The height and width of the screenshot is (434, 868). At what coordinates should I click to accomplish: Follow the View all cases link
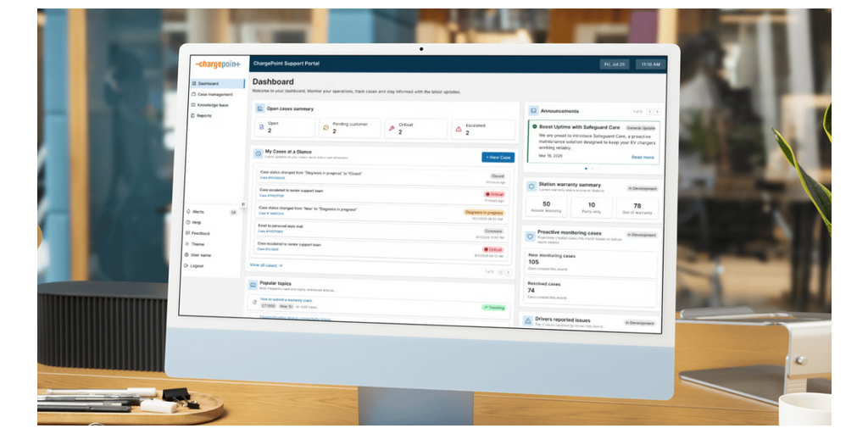tap(266, 265)
